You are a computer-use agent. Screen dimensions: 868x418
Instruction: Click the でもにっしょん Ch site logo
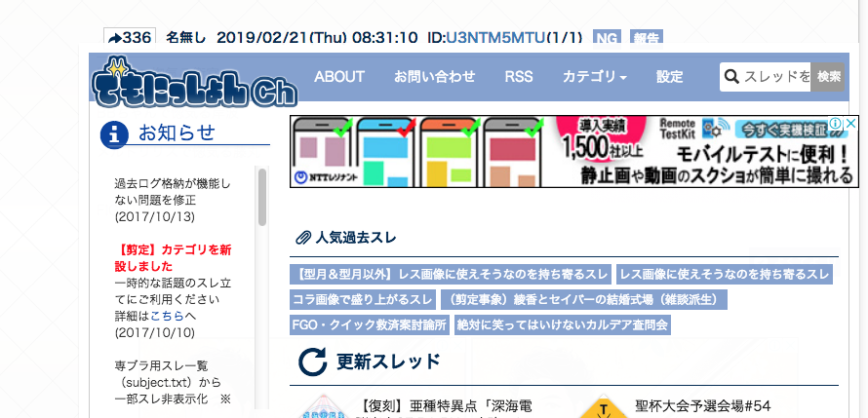coord(195,83)
